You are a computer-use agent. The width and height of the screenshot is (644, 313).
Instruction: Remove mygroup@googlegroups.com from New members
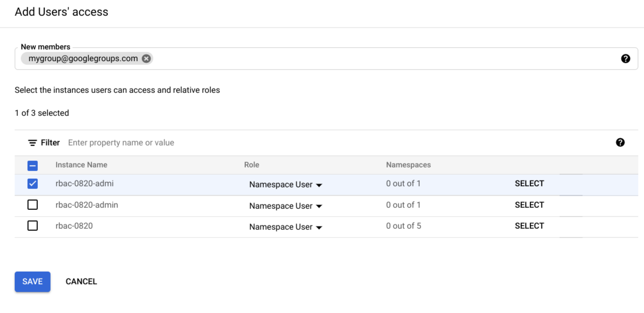click(146, 58)
